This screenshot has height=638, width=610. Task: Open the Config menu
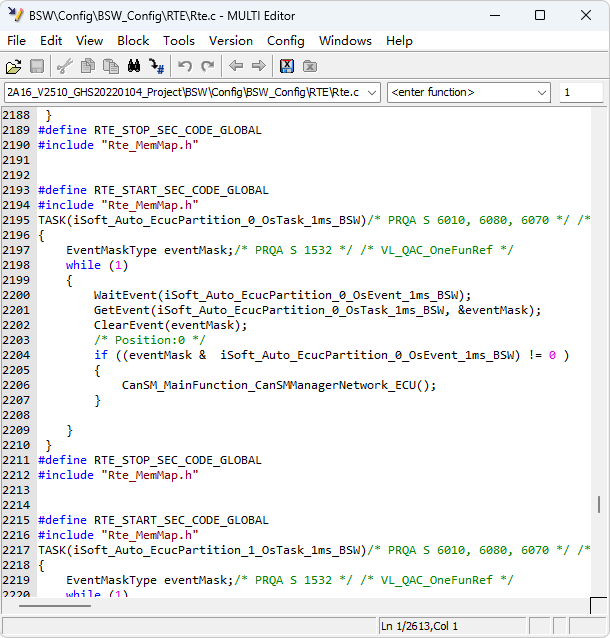pyautogui.click(x=285, y=41)
